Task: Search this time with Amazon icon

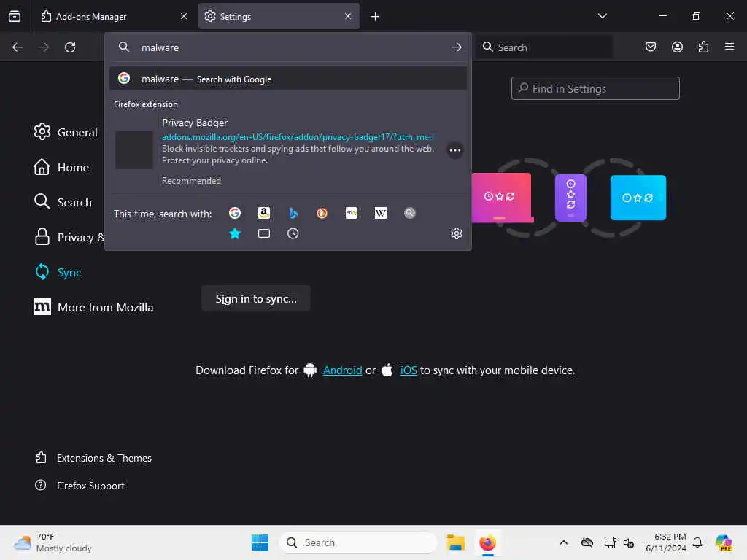Action: click(x=264, y=213)
